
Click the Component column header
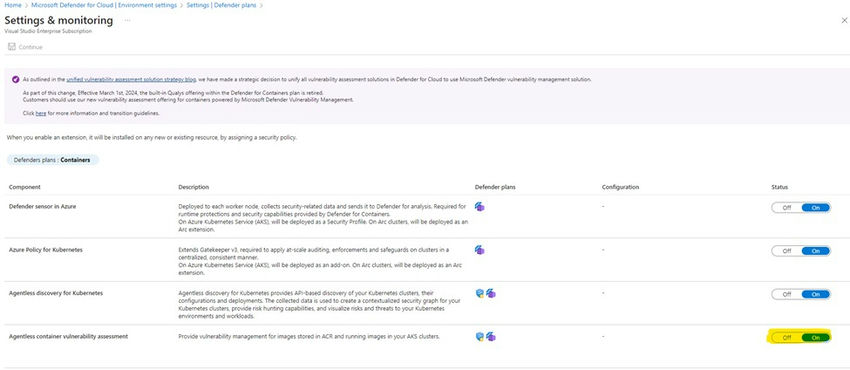point(25,187)
